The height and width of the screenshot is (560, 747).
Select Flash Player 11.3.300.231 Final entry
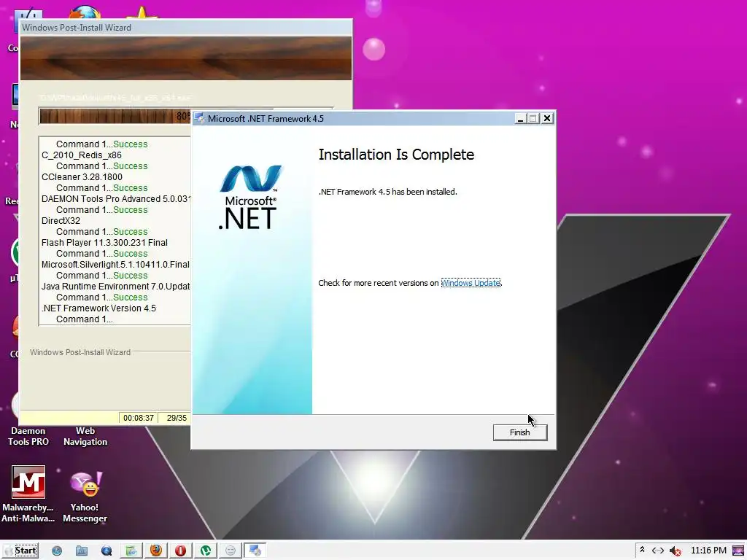(x=104, y=243)
